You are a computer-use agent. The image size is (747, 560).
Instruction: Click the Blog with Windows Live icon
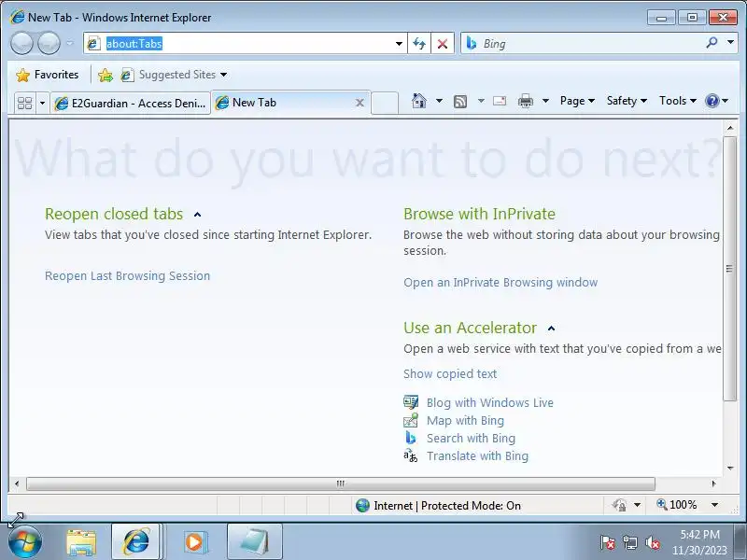click(x=411, y=402)
